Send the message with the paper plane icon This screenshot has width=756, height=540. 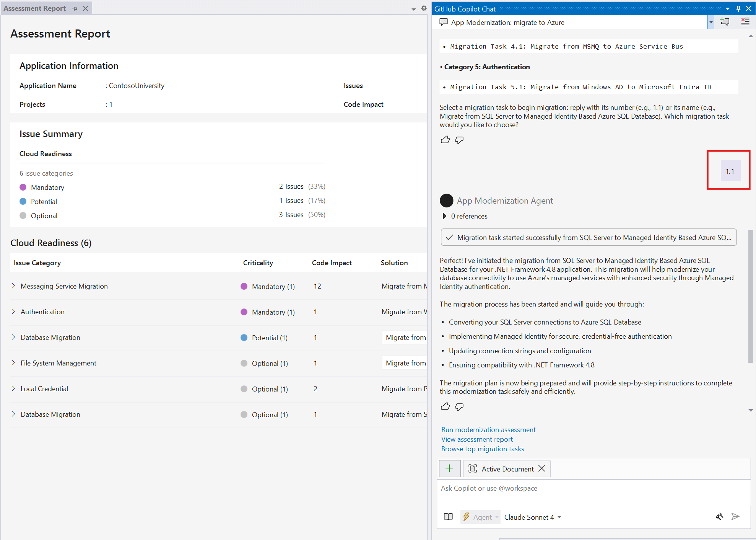(735, 516)
